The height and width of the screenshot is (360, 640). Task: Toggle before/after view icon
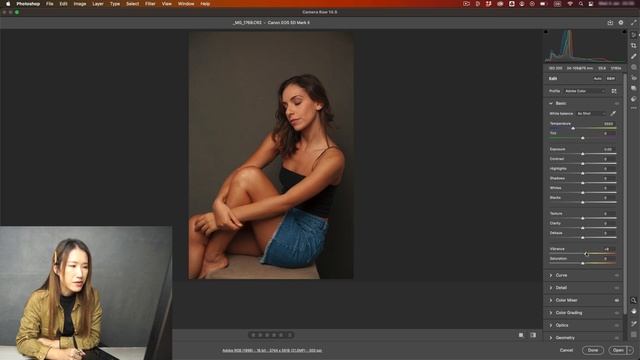click(533, 335)
